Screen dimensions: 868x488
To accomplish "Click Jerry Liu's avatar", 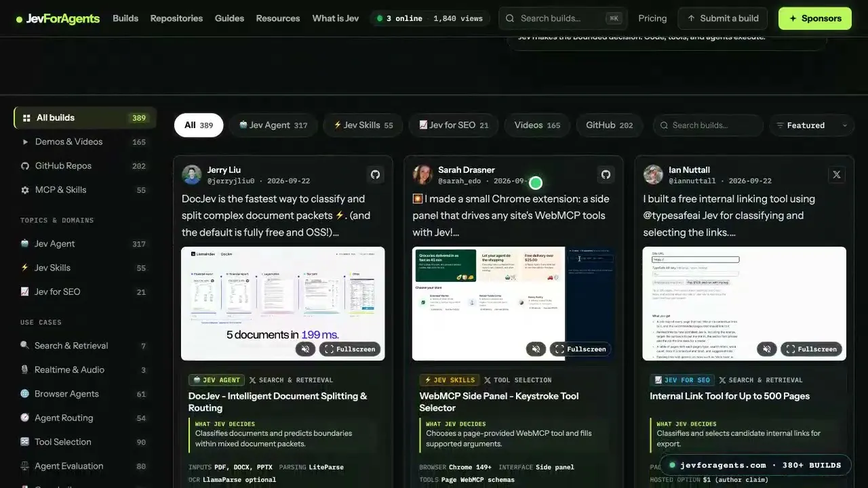I will [192, 175].
